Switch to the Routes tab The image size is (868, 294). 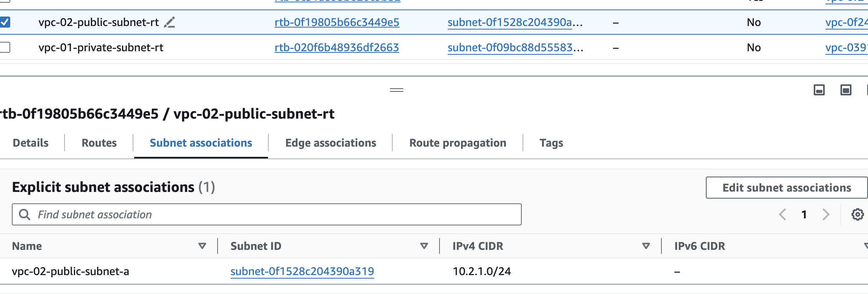pyautogui.click(x=99, y=143)
